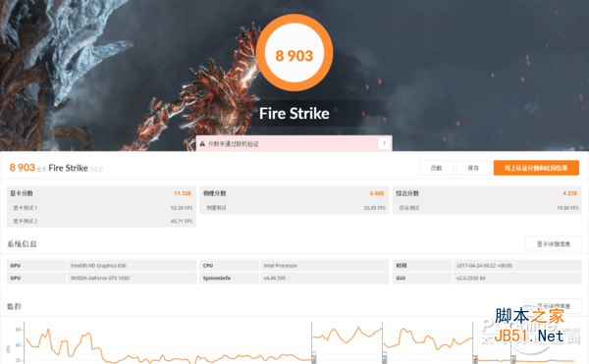Click the question mark help icon

click(x=384, y=143)
